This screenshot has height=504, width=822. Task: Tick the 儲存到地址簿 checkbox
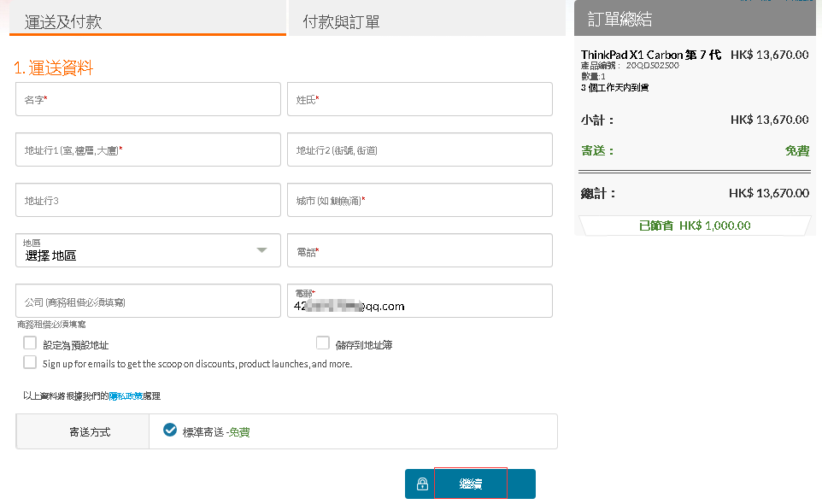tap(323, 343)
